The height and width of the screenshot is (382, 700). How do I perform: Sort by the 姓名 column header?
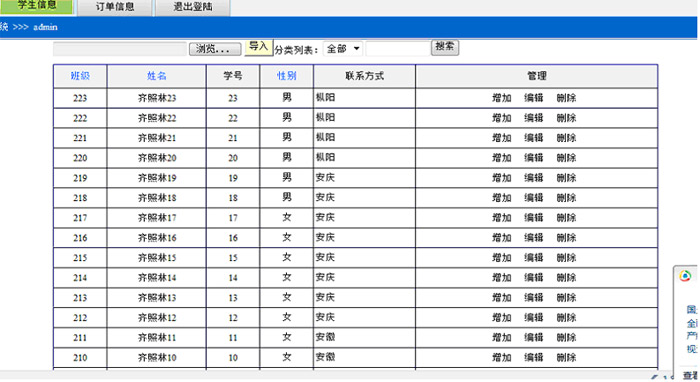[x=157, y=76]
